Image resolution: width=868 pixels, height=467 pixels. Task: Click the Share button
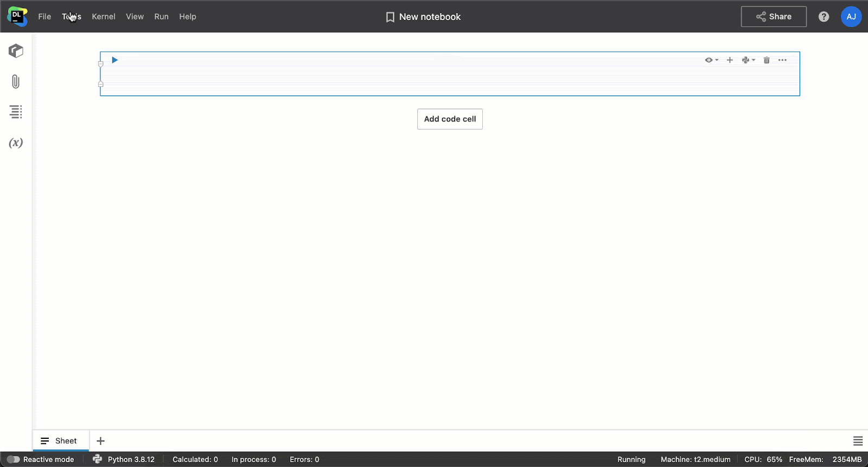tap(774, 17)
